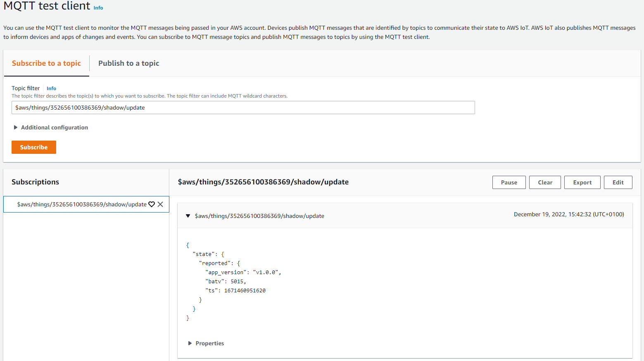Open Info link beside MQTT test client title

(x=98, y=8)
